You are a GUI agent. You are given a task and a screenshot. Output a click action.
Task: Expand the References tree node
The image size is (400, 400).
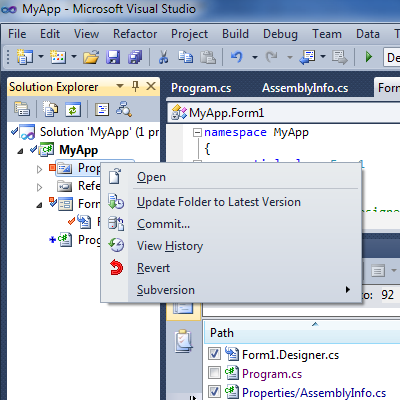[39, 187]
